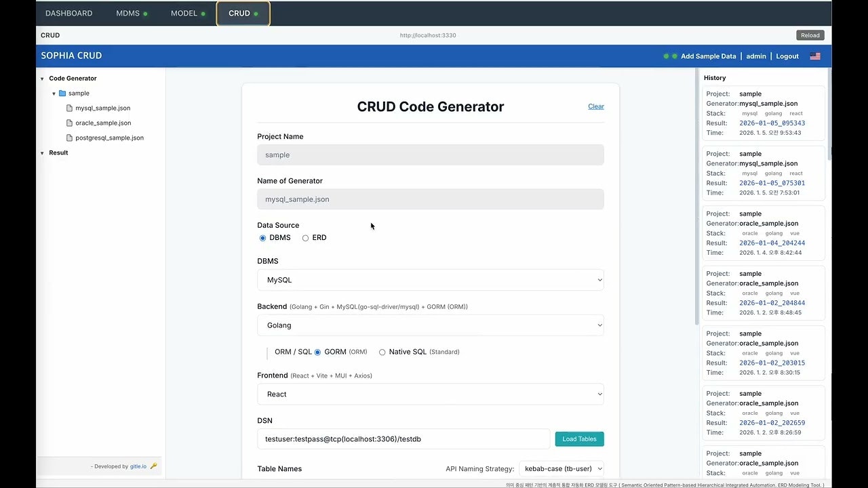Viewport: 868px width, 488px height.
Task: Select the ERD data source radio button
Action: 305,238
